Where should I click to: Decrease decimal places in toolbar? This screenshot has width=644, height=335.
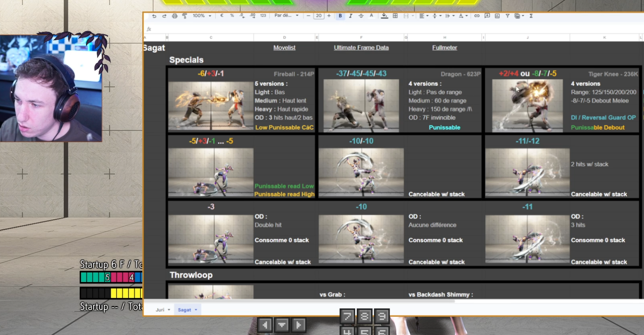(x=242, y=16)
